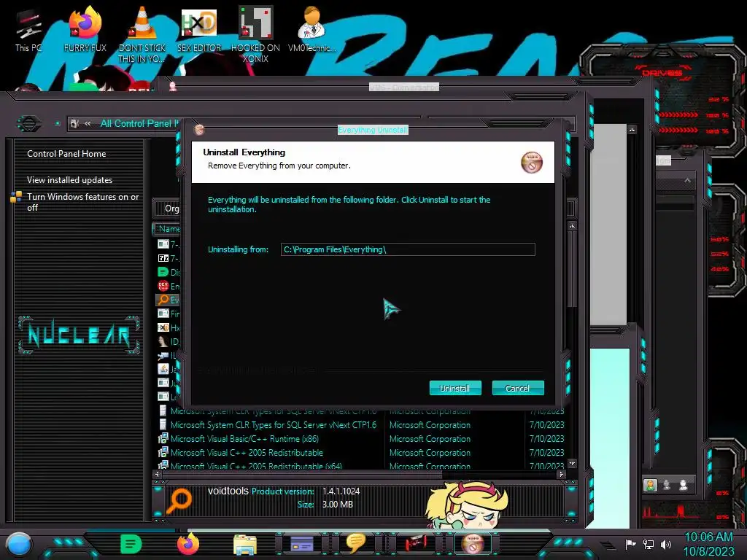
Task: Select the 7-Zip program list icon
Action: [163, 258]
